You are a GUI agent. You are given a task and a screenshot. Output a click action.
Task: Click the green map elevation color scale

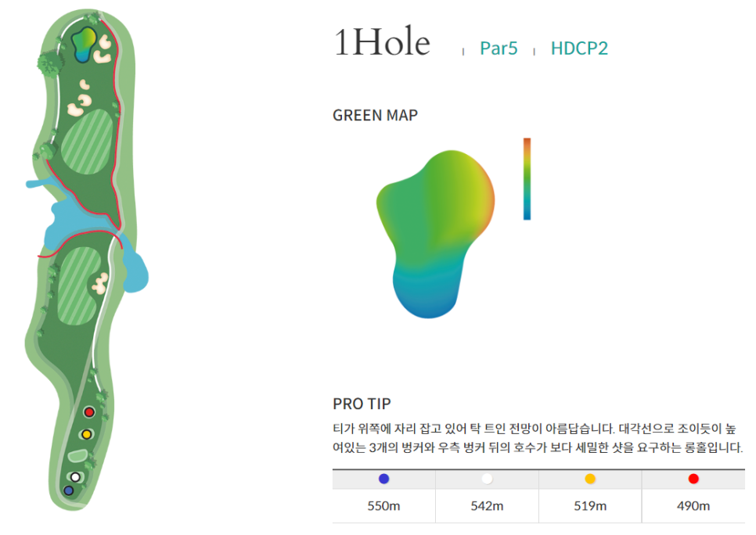527,179
